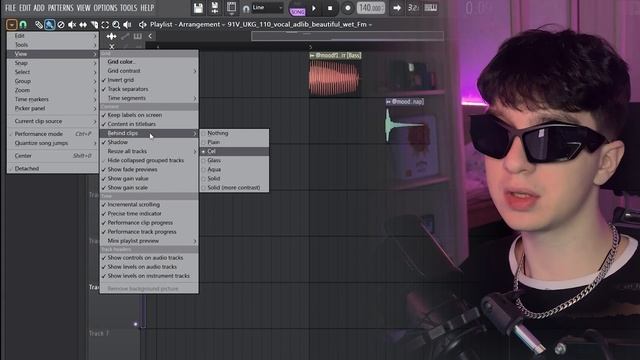Arm recording with the record button
640x360 pixels.
pyautogui.click(x=347, y=8)
